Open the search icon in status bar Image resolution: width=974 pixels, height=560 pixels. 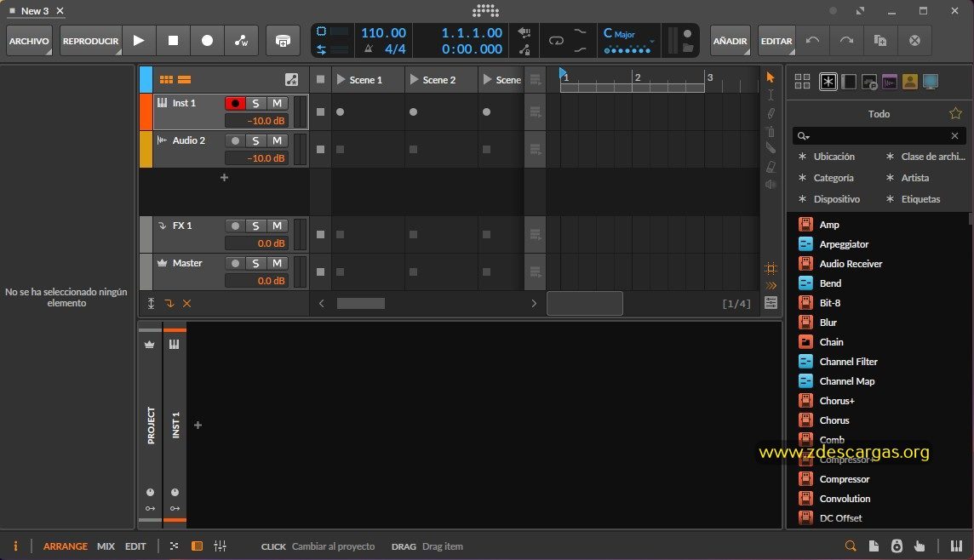click(851, 546)
